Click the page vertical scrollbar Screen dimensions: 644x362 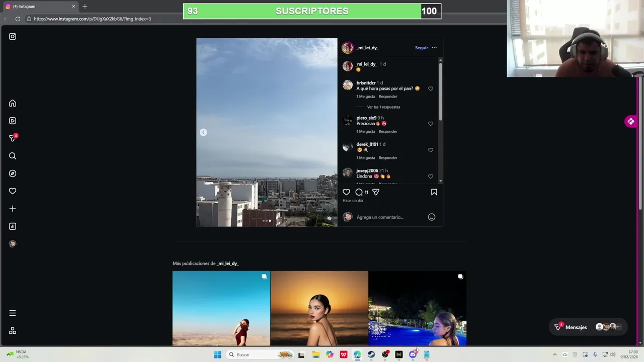(x=640, y=143)
